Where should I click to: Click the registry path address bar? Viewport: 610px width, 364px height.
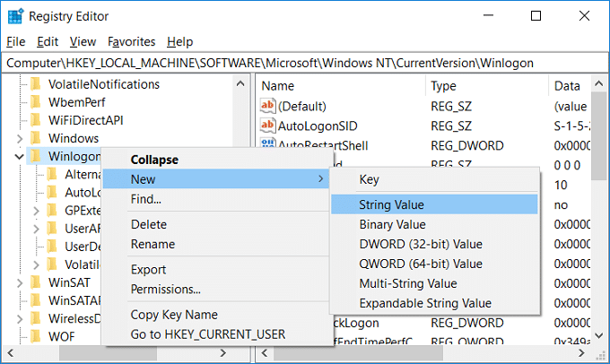pyautogui.click(x=305, y=63)
